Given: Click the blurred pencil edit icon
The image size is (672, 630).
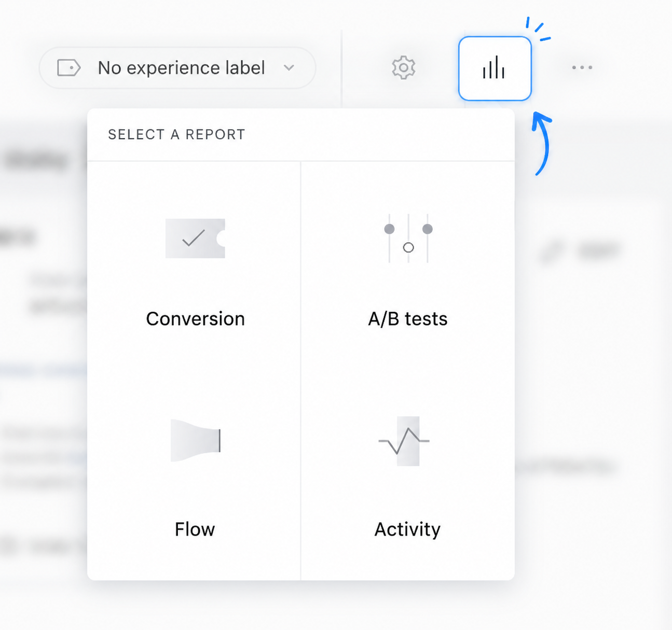Looking at the screenshot, I should pos(551,252).
